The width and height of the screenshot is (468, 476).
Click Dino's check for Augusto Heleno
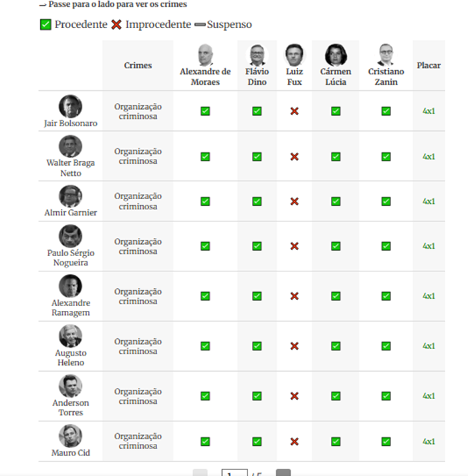[257, 346]
